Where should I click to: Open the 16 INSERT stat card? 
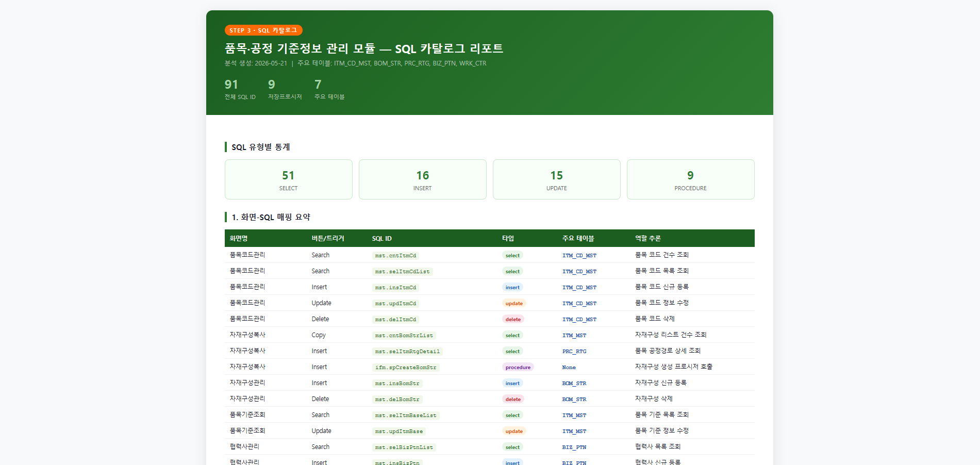click(x=423, y=179)
